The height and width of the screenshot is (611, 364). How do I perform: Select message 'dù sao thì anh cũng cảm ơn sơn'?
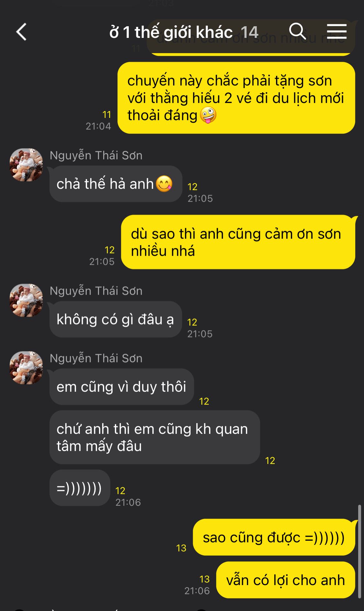pos(238,242)
